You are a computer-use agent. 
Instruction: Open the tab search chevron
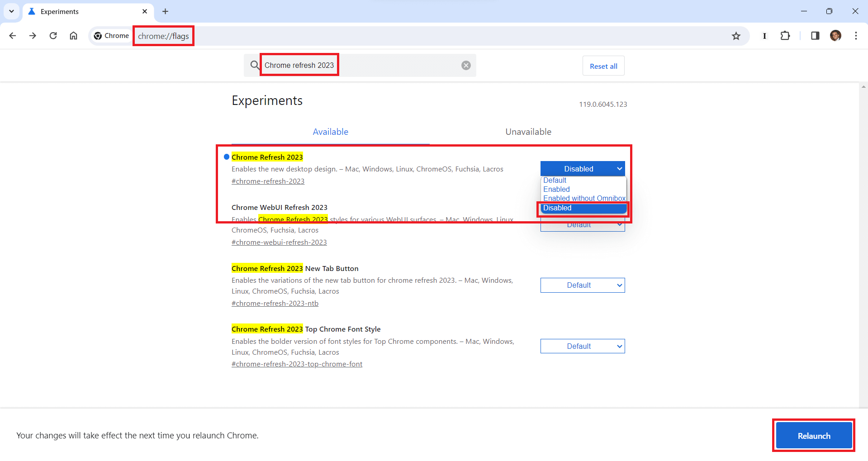click(x=11, y=11)
